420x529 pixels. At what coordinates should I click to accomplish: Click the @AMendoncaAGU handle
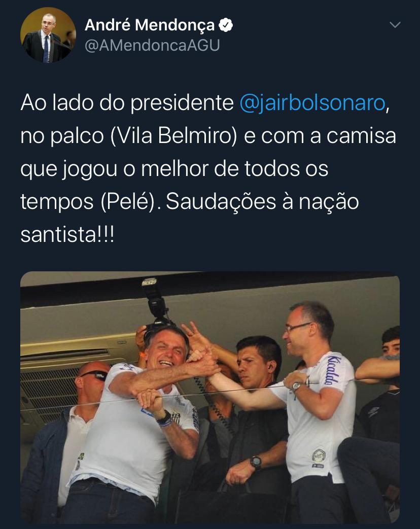click(x=152, y=45)
